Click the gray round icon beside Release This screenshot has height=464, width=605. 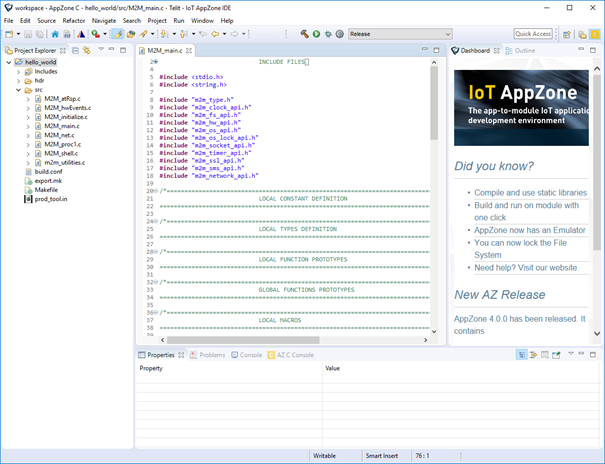pyautogui.click(x=340, y=34)
